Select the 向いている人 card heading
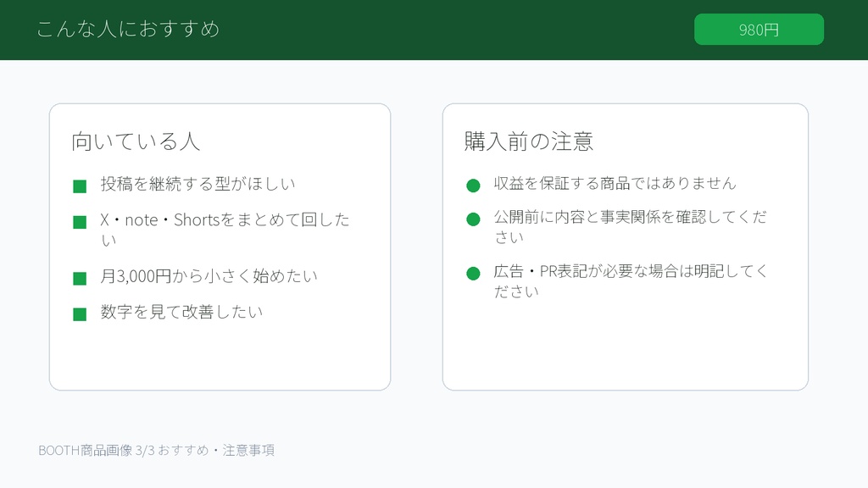868x488 pixels. click(136, 141)
